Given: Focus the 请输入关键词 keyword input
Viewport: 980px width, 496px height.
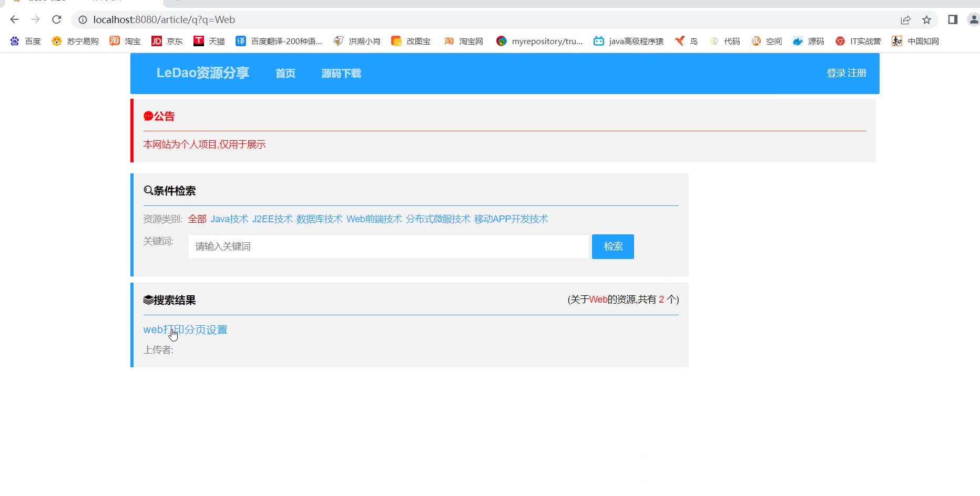Looking at the screenshot, I should click(389, 246).
